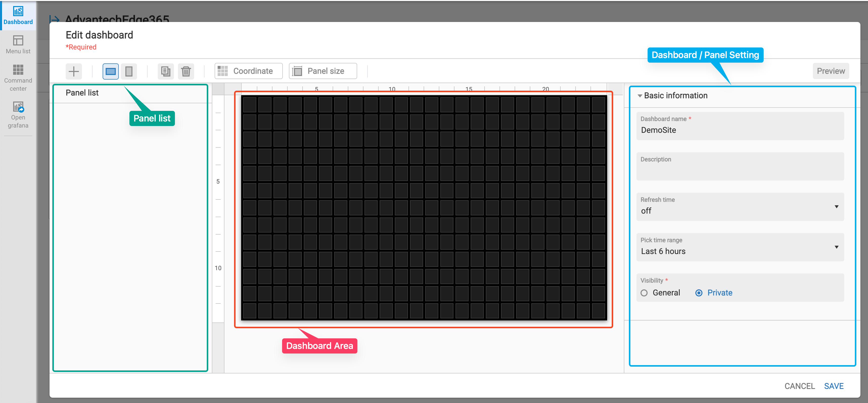The image size is (868, 403).
Task: Select the General visibility option
Action: click(644, 293)
